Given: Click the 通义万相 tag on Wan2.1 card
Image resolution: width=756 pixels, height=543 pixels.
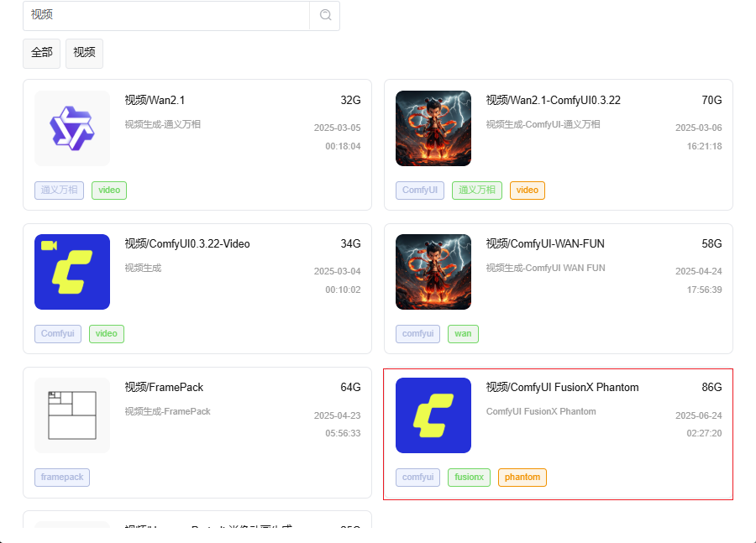Looking at the screenshot, I should coord(60,191).
